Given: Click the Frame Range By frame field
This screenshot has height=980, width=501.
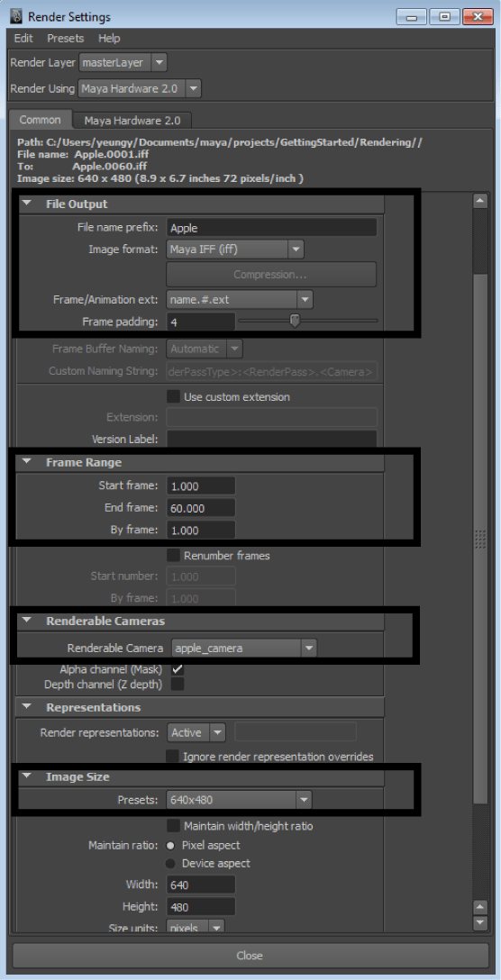Looking at the screenshot, I should (x=201, y=531).
